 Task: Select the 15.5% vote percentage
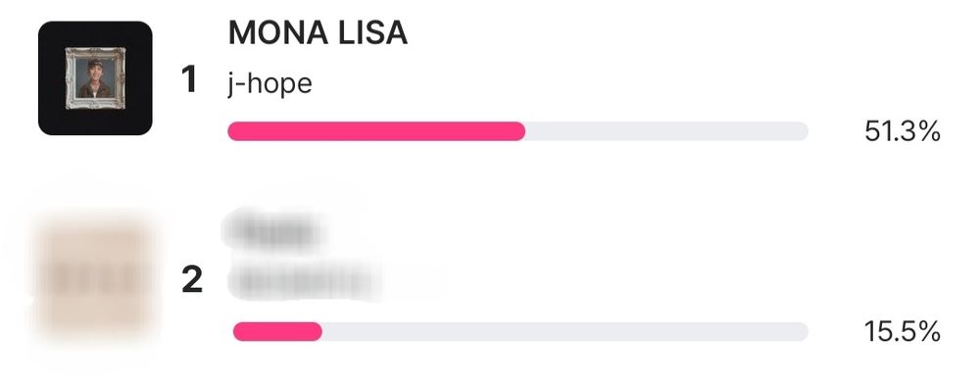(x=903, y=331)
